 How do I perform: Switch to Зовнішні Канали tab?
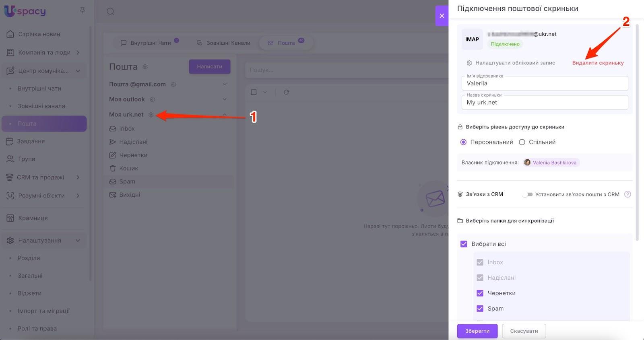[223, 43]
